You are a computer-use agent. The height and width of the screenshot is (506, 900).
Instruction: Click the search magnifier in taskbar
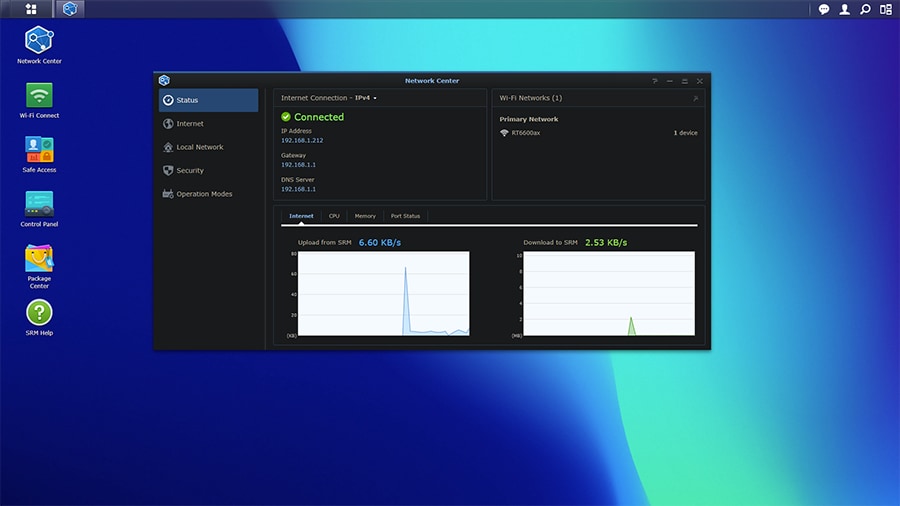point(865,9)
